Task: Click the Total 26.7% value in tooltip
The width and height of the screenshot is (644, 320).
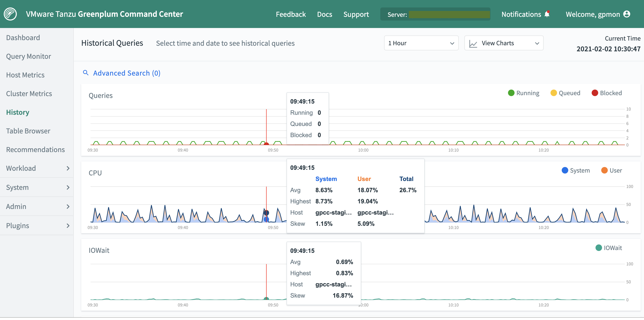Action: pyautogui.click(x=408, y=190)
